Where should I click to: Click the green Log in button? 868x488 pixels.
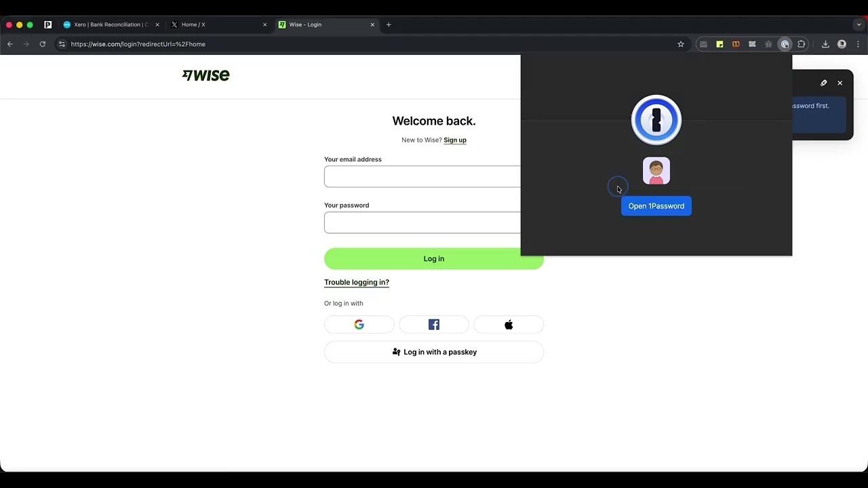(x=434, y=258)
